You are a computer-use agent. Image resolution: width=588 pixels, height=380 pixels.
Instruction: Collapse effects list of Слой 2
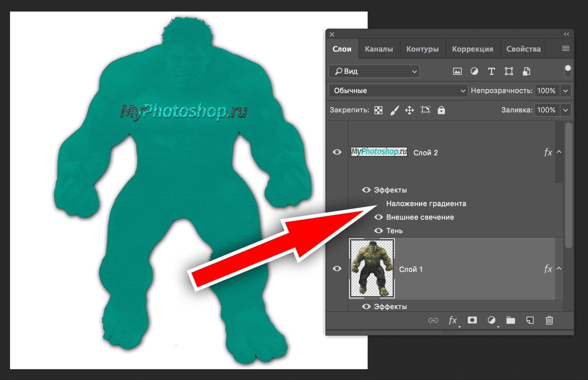click(559, 152)
